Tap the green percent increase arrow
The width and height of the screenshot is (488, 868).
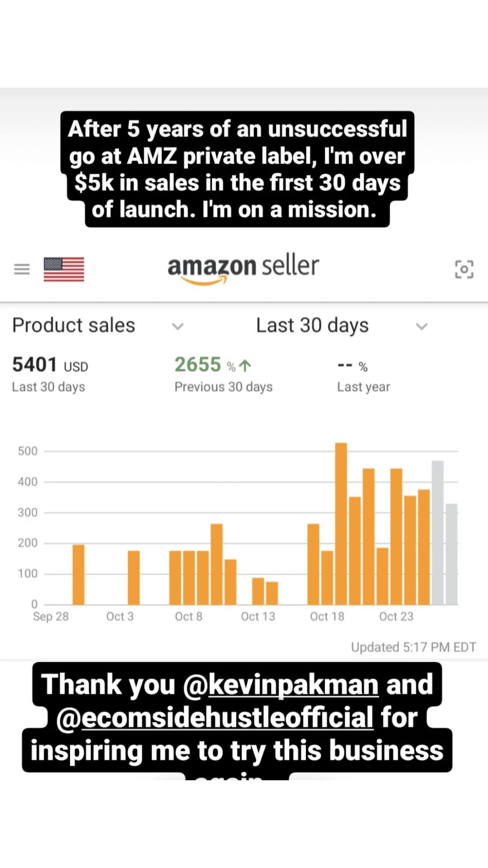click(245, 365)
